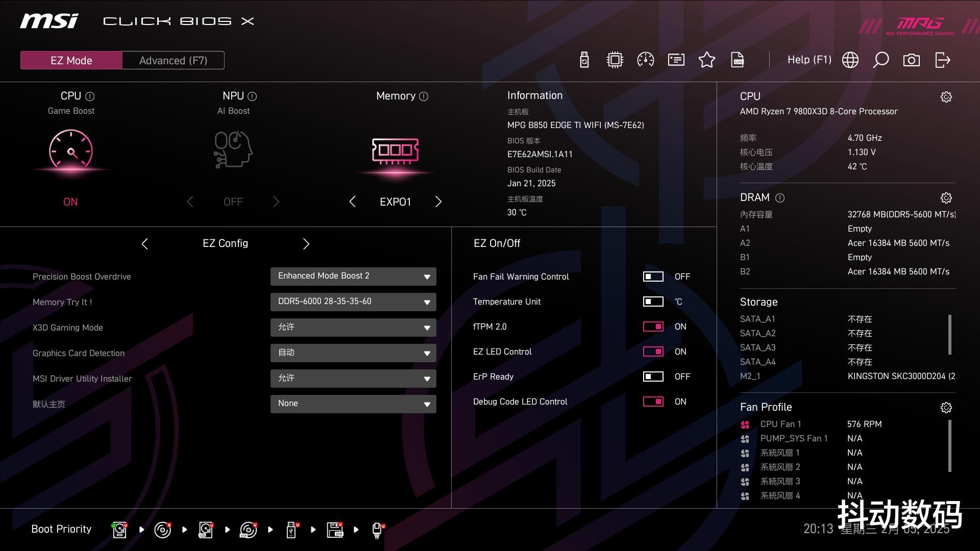Go to previous EZ Config page
This screenshot has width=980, height=551.
pyautogui.click(x=144, y=244)
